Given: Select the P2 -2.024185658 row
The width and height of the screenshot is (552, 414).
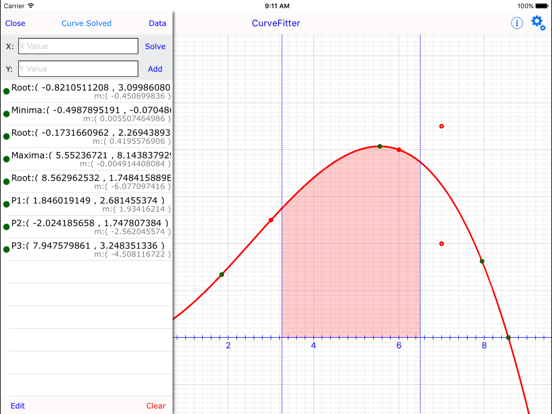Looking at the screenshot, I should 87,227.
